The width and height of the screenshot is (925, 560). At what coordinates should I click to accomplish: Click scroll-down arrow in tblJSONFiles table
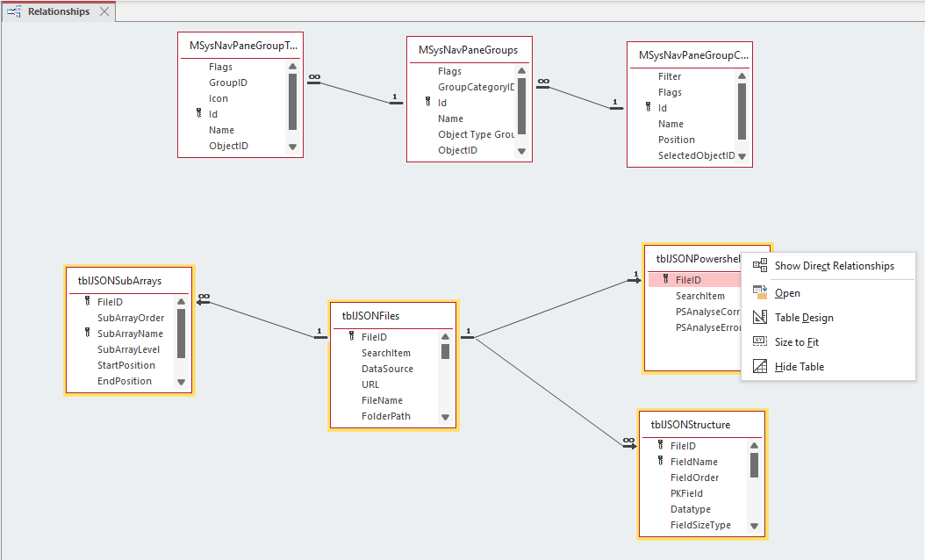pyautogui.click(x=446, y=417)
